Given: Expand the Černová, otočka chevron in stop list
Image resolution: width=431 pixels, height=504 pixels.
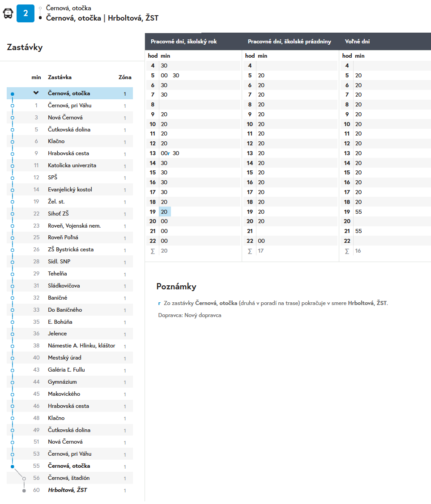Looking at the screenshot, I should click(36, 93).
